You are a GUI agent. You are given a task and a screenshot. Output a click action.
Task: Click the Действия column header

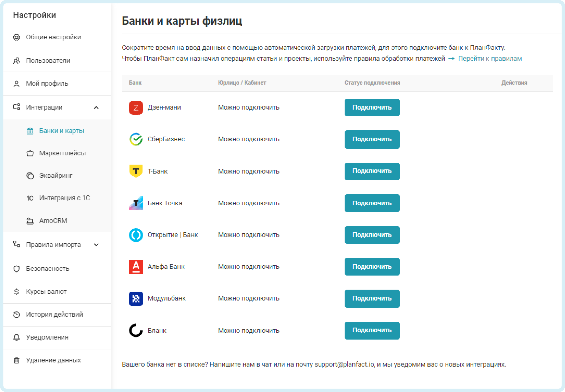point(514,83)
